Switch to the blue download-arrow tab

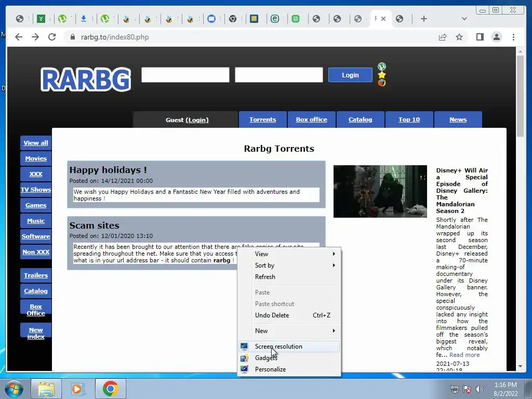tap(84, 19)
